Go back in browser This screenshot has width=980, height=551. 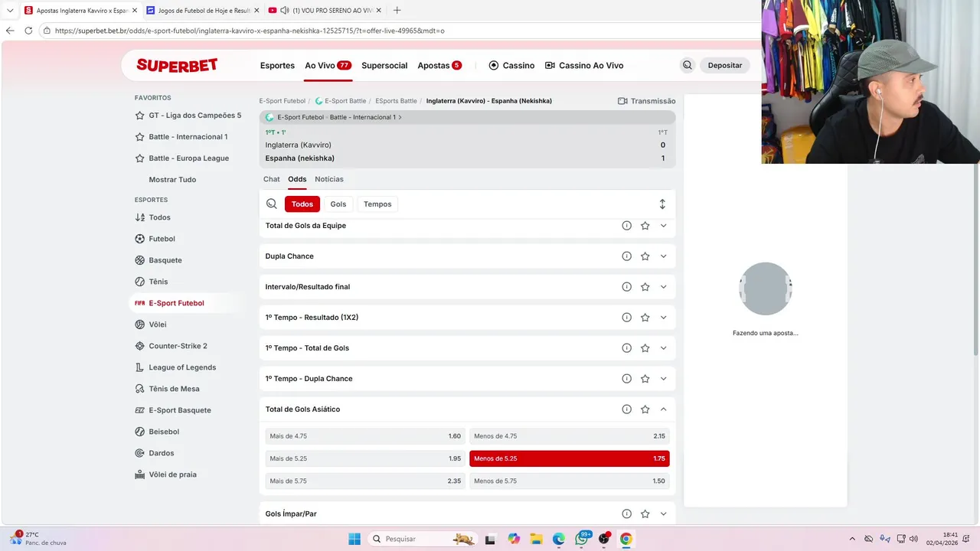pyautogui.click(x=10, y=31)
